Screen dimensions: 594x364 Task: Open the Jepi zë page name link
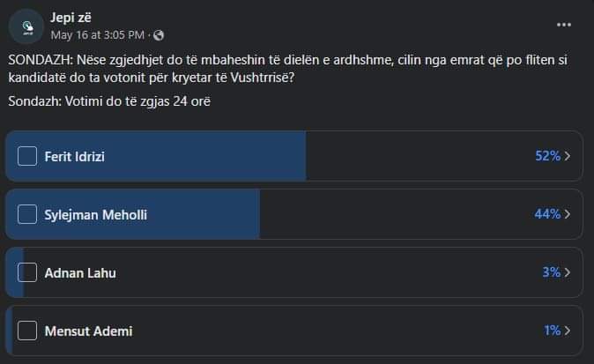(71, 18)
